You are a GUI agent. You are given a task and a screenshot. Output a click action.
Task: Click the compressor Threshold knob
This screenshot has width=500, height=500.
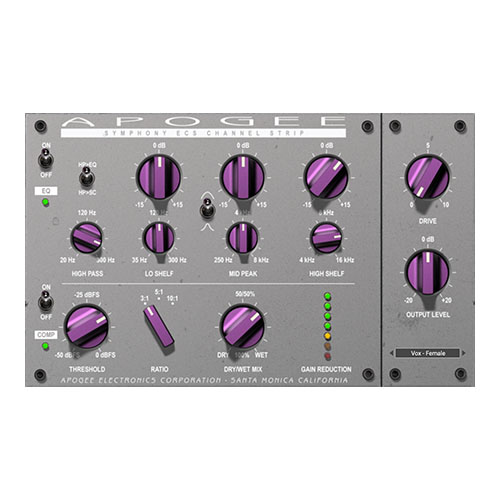point(87,326)
